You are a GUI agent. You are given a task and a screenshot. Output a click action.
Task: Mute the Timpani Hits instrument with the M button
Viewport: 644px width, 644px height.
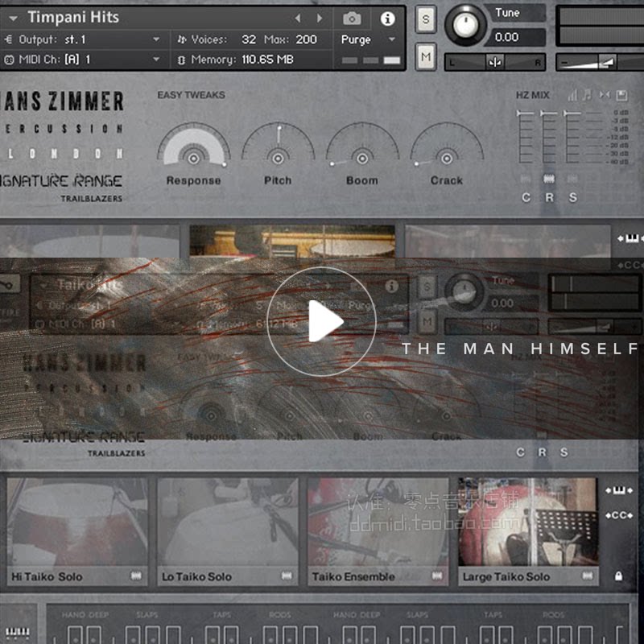[425, 57]
